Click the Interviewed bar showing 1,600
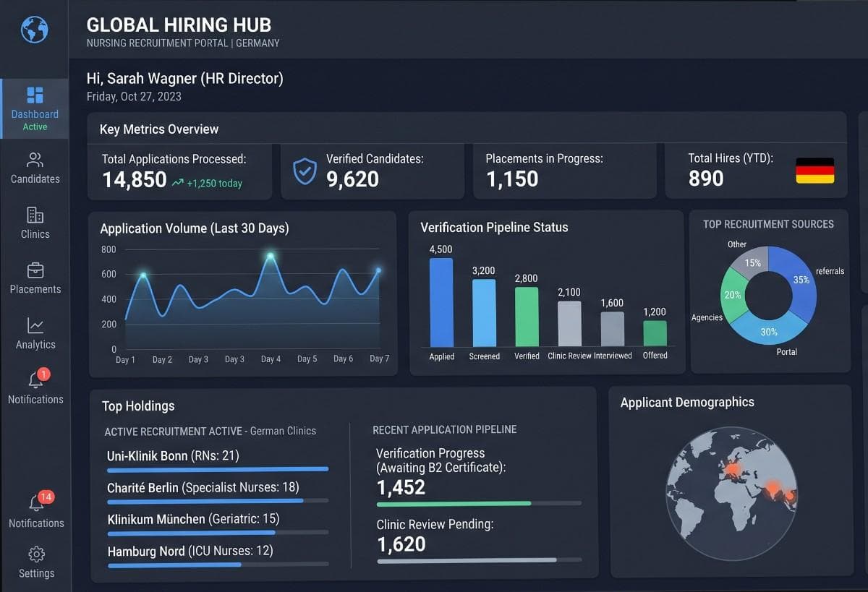 pos(612,329)
